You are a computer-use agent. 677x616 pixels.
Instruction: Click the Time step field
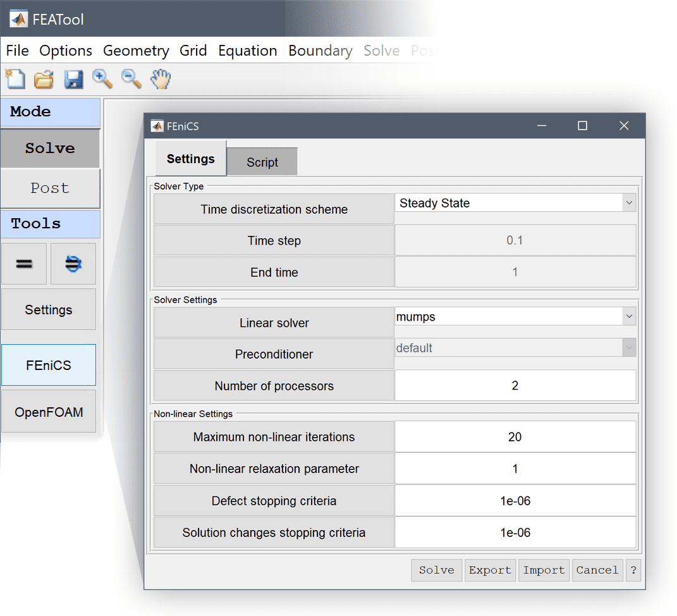pyautogui.click(x=515, y=240)
